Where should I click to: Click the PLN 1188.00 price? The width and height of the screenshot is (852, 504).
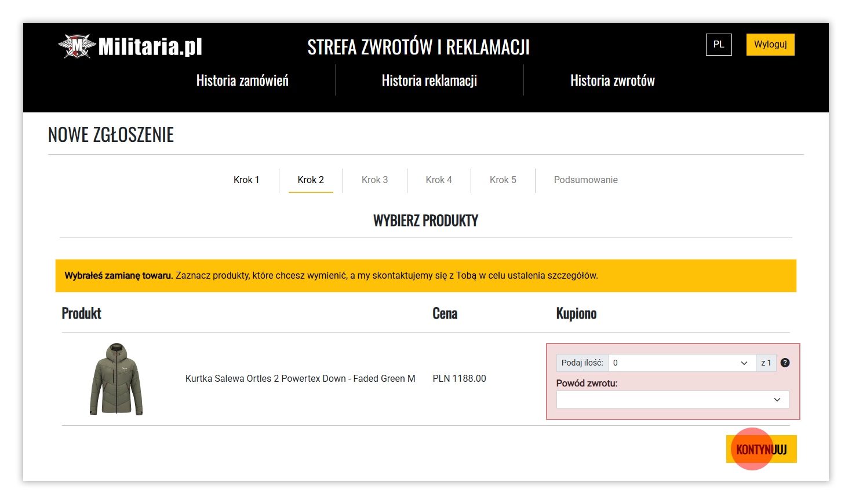[459, 378]
